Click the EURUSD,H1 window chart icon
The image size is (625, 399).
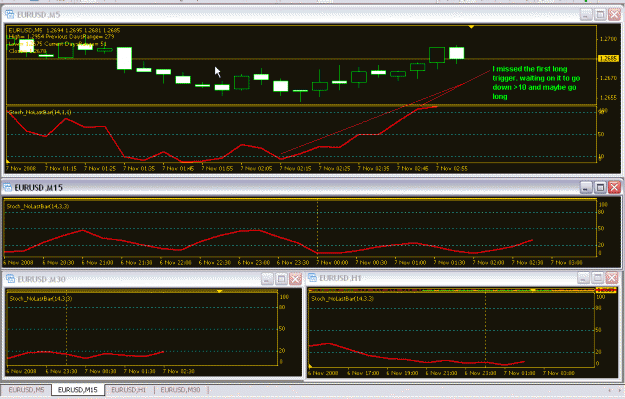point(312,278)
